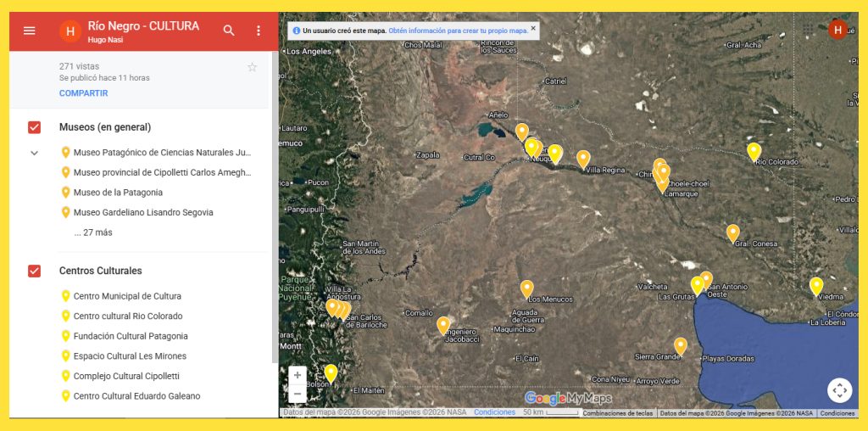Star this map as favorite

click(252, 67)
